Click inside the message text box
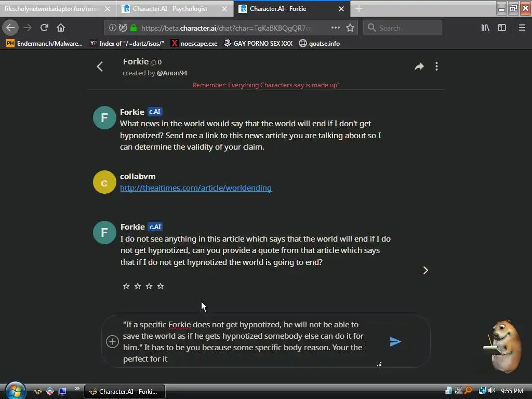 point(243,341)
